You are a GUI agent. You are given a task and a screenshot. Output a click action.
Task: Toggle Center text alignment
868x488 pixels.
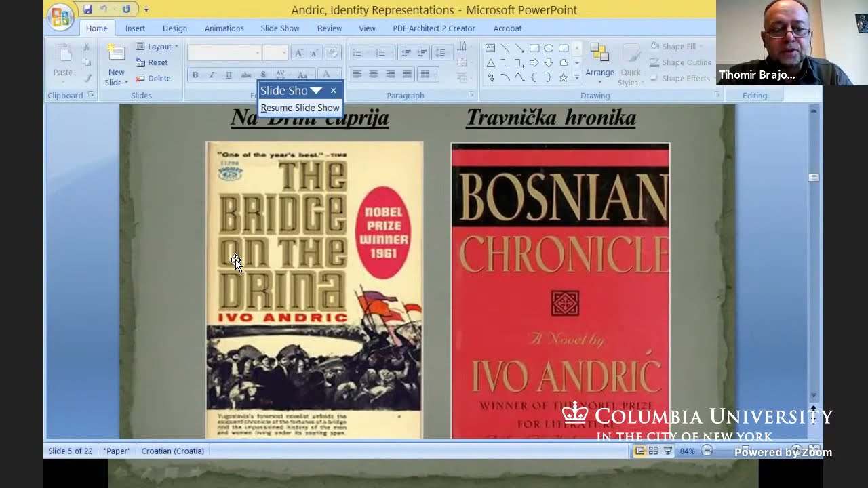(x=373, y=75)
